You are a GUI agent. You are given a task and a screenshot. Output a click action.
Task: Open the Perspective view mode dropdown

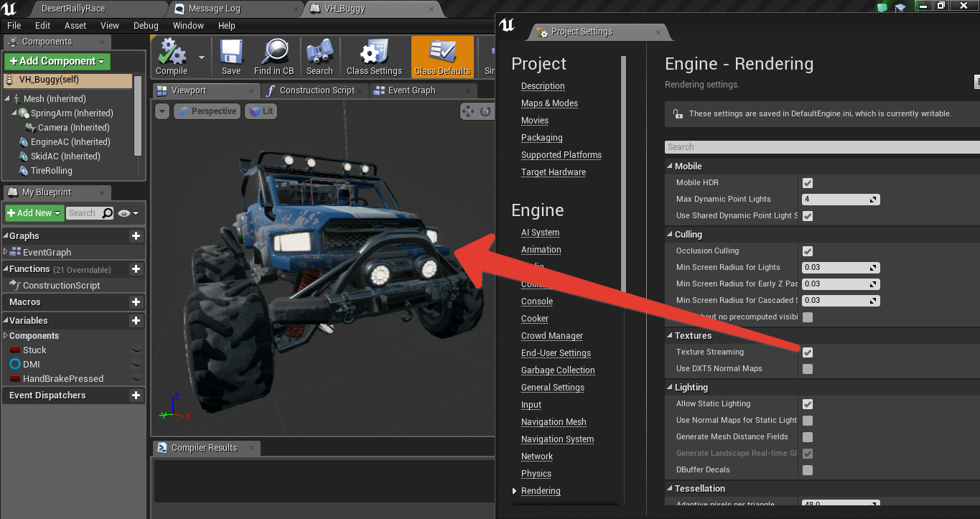point(206,111)
